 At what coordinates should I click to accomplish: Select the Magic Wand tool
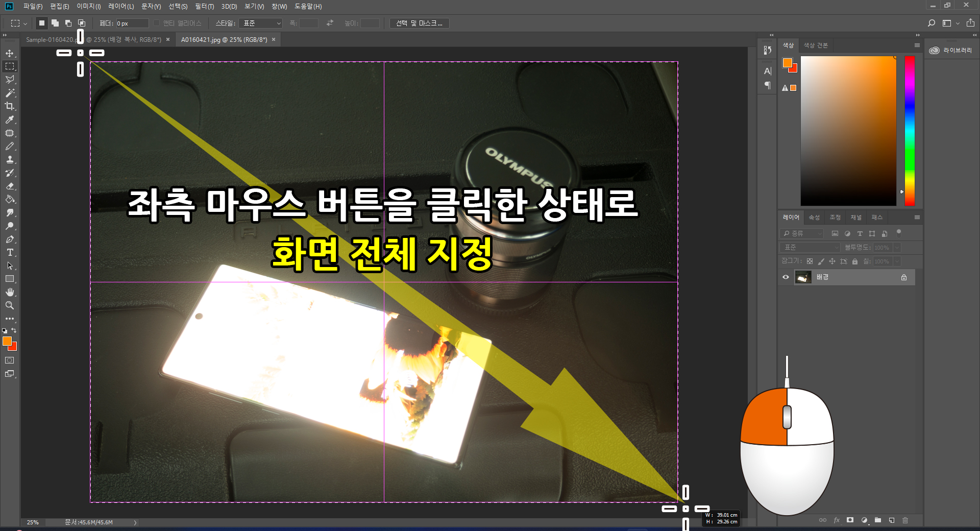10,93
